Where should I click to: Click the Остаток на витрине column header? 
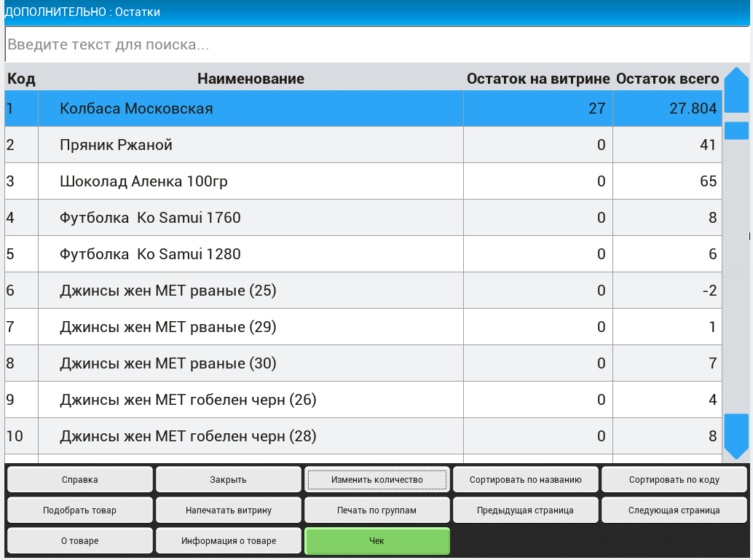pos(538,79)
